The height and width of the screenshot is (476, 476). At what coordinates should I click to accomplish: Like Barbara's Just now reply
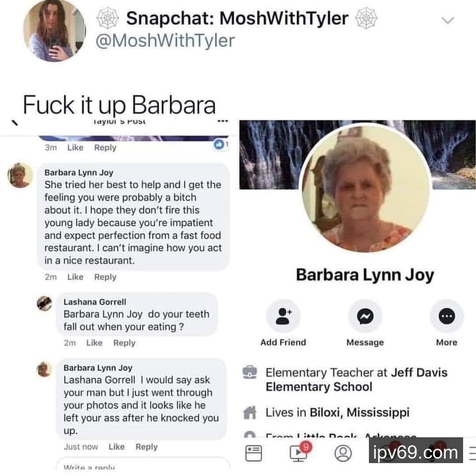point(117,447)
